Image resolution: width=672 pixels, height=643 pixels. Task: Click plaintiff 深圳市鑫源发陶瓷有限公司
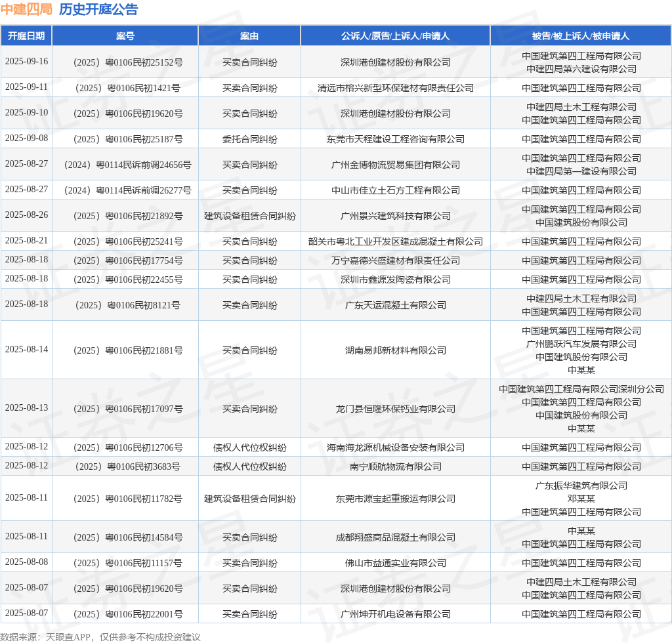point(395,280)
